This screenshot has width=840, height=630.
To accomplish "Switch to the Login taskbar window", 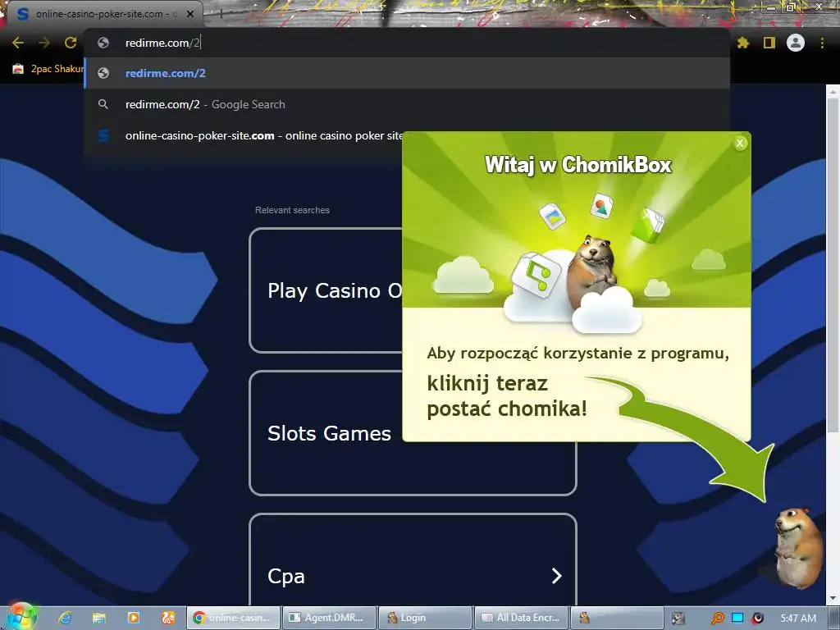I will point(425,618).
